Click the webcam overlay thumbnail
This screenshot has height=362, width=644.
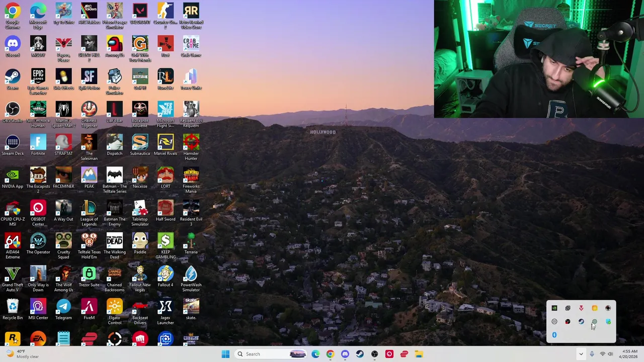[539, 59]
